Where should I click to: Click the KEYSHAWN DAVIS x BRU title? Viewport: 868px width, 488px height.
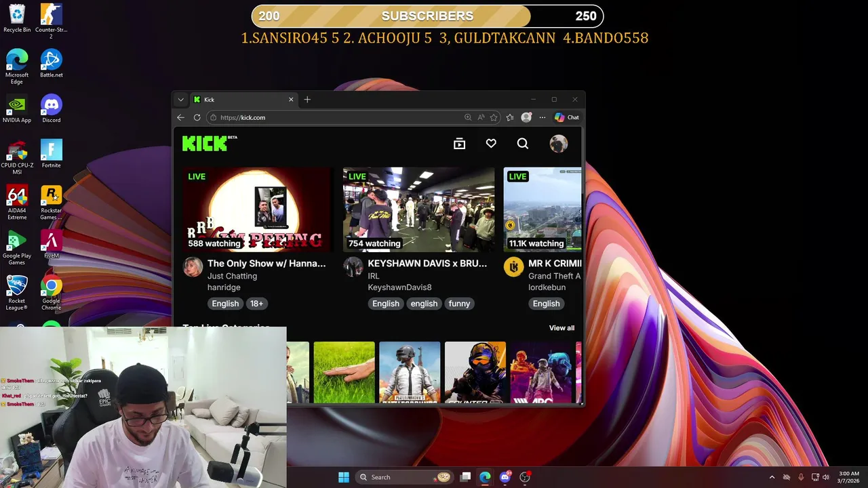[x=427, y=263]
